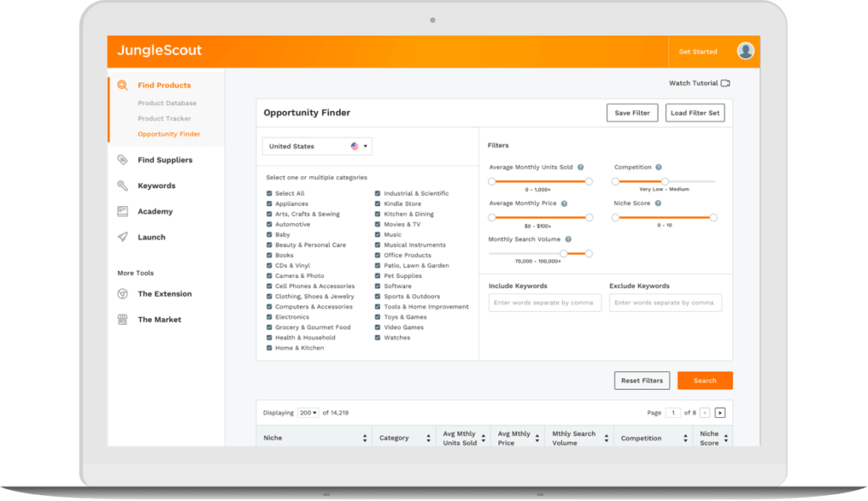Sort by Mthly Search Volume arrows
868x501 pixels.
point(607,438)
